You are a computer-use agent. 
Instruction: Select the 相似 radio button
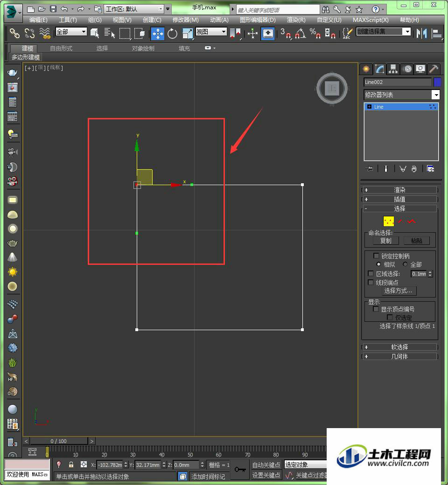[x=378, y=264]
